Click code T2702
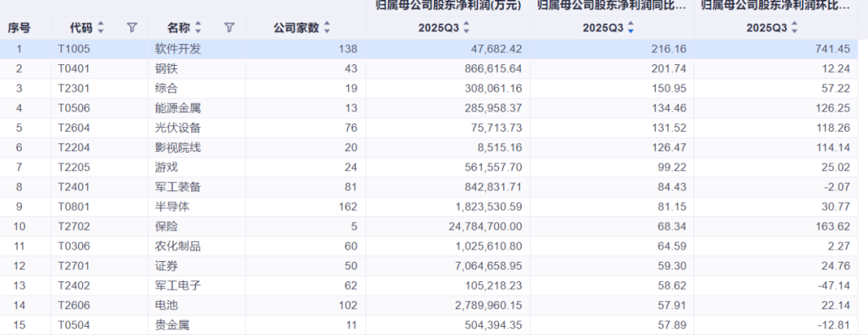The image size is (868, 335). coord(74,227)
